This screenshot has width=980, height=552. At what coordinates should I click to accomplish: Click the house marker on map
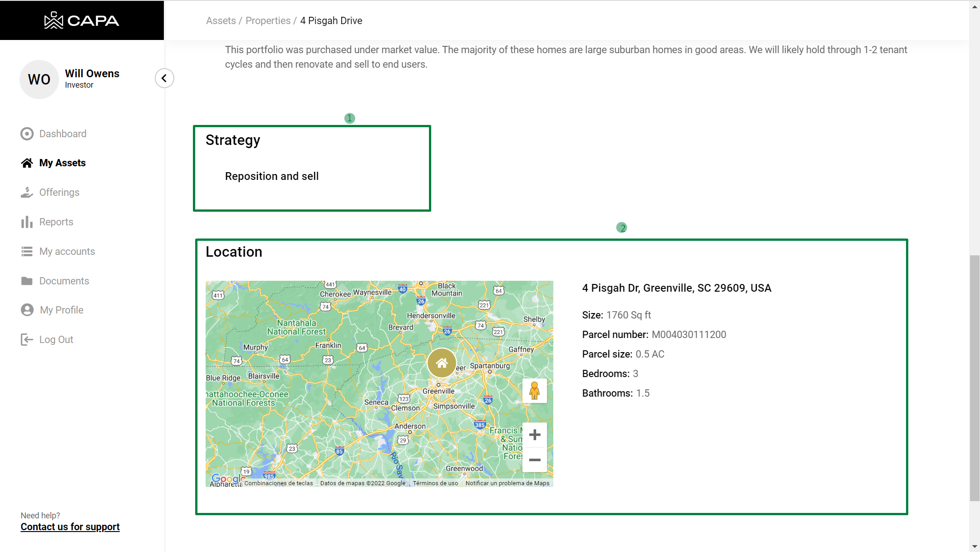(442, 363)
